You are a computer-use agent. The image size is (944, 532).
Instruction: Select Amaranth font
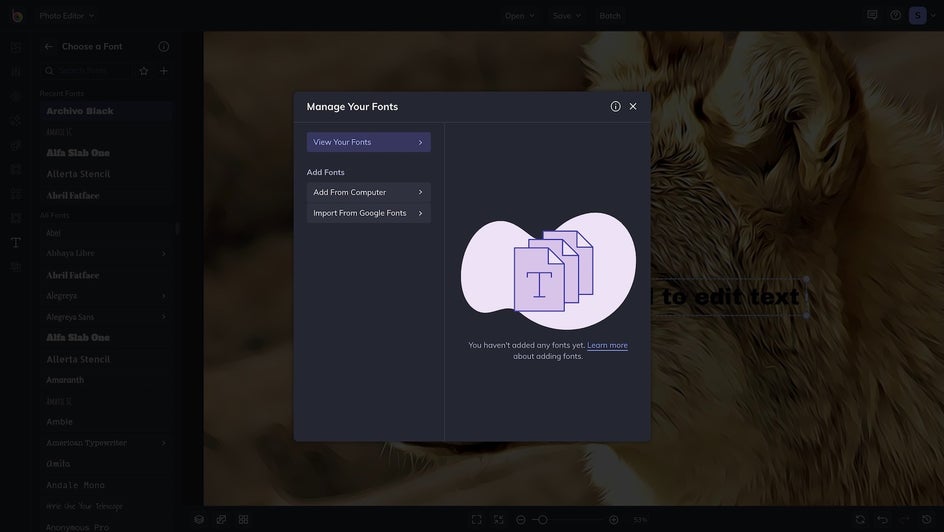106,380
